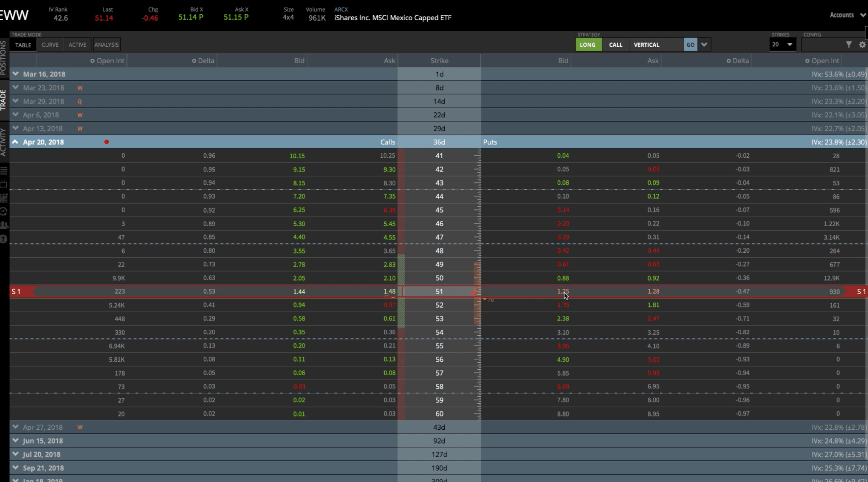Open the VERTICAL strategy selector

point(657,45)
